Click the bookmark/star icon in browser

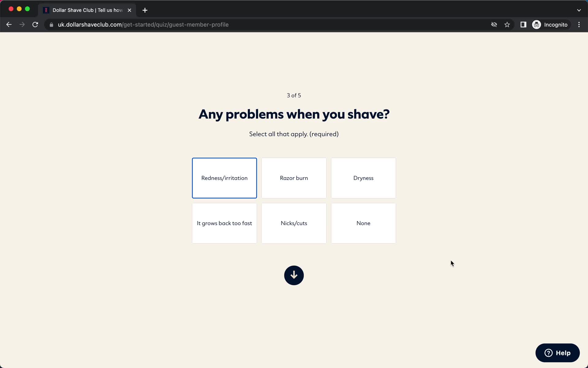[507, 25]
